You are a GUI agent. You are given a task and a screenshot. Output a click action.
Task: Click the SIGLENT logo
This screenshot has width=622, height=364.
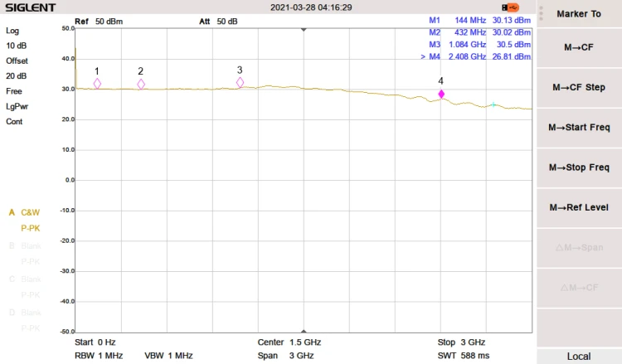point(31,7)
